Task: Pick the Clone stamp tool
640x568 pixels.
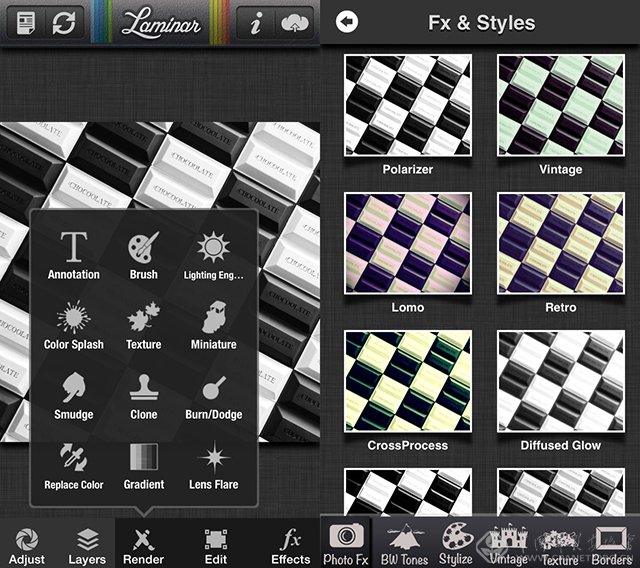Action: [143, 395]
